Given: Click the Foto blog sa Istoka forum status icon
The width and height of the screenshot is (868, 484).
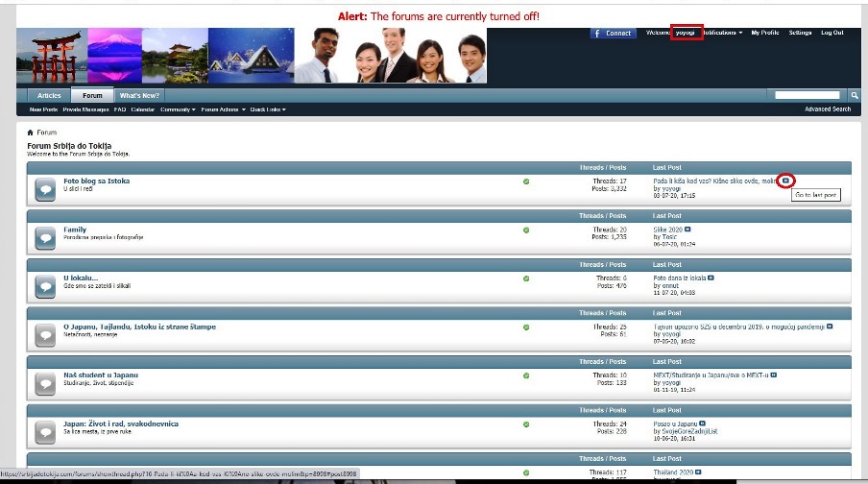Looking at the screenshot, I should pyautogui.click(x=45, y=189).
